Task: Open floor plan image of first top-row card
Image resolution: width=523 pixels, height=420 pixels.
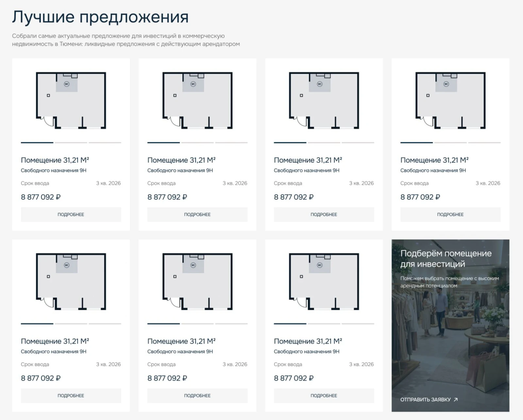Action: [71, 100]
